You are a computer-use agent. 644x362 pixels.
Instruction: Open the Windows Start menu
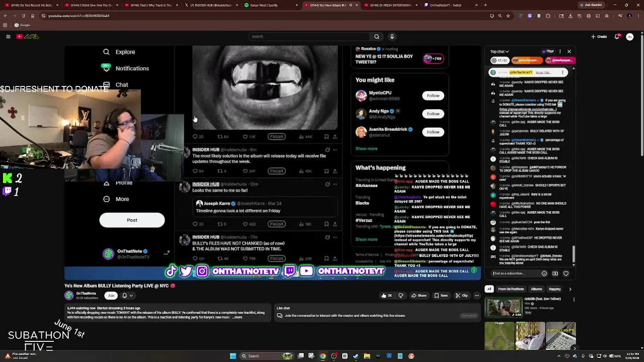click(233, 356)
